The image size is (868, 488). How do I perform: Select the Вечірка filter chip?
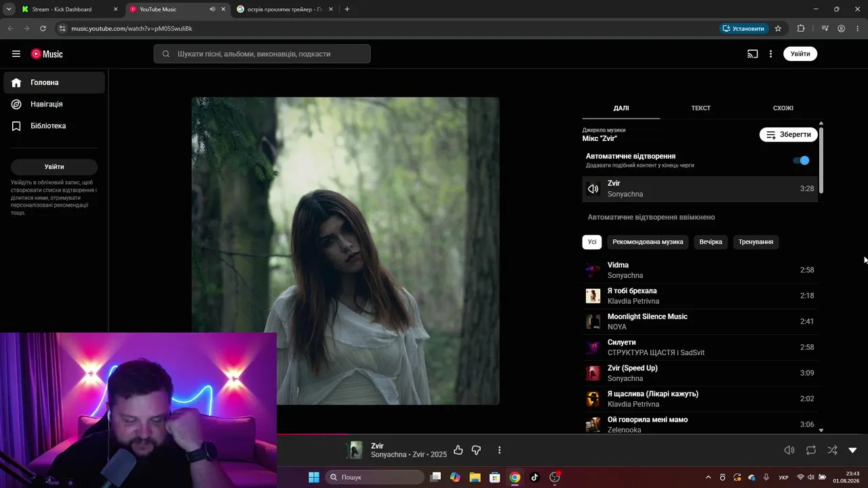(x=711, y=242)
